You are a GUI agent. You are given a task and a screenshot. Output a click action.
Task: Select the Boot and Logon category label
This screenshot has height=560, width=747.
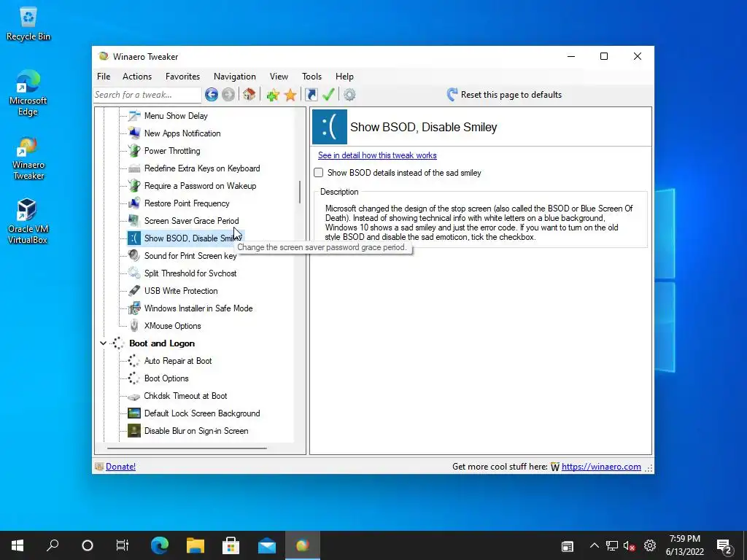pos(162,343)
